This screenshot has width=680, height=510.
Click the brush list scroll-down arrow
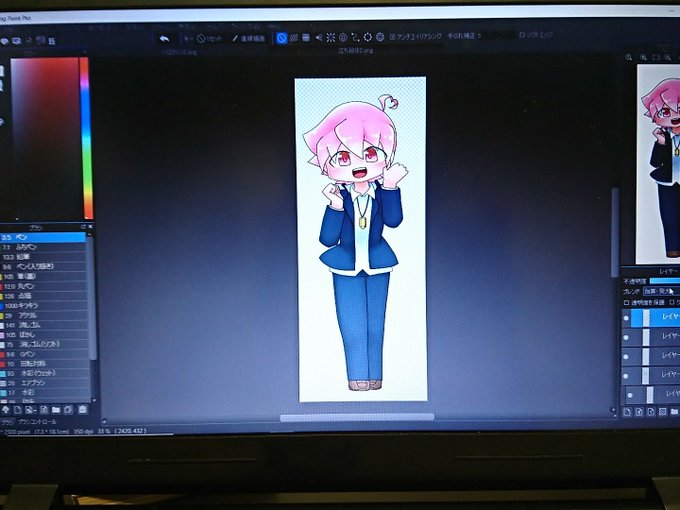tap(93, 400)
